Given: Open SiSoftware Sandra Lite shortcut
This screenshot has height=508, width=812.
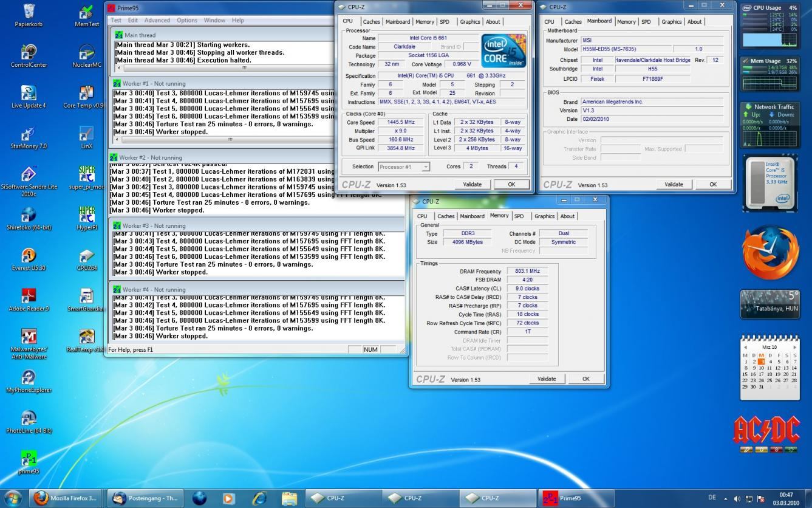Looking at the screenshot, I should [29, 181].
